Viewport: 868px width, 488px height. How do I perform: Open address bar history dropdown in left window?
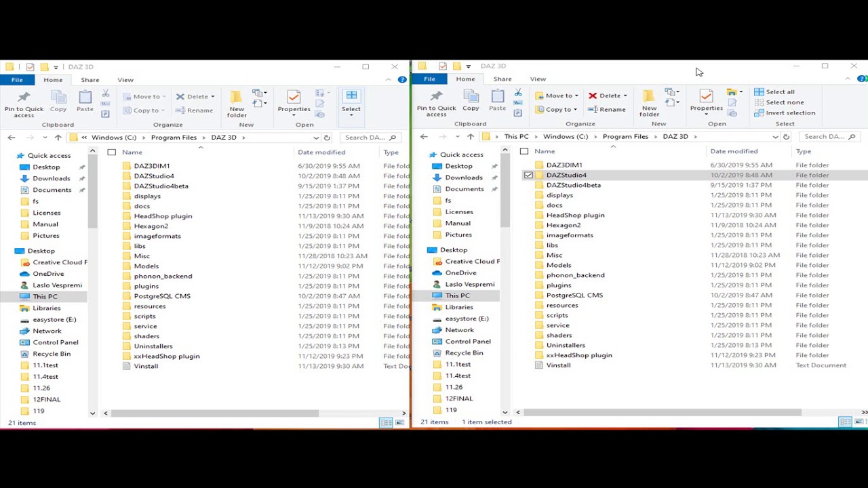(x=316, y=138)
